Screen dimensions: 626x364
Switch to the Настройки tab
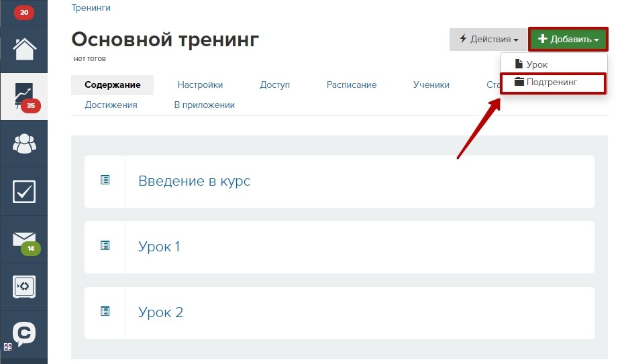pos(200,85)
